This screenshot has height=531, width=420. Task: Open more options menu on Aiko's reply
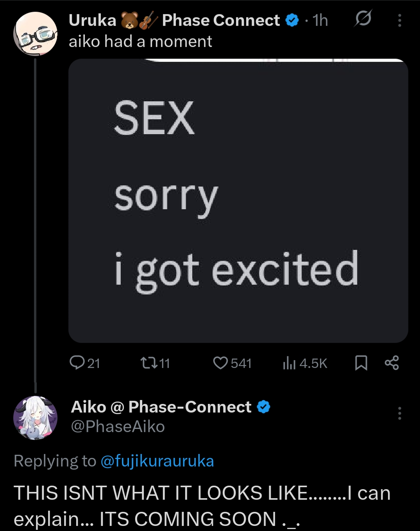click(399, 413)
